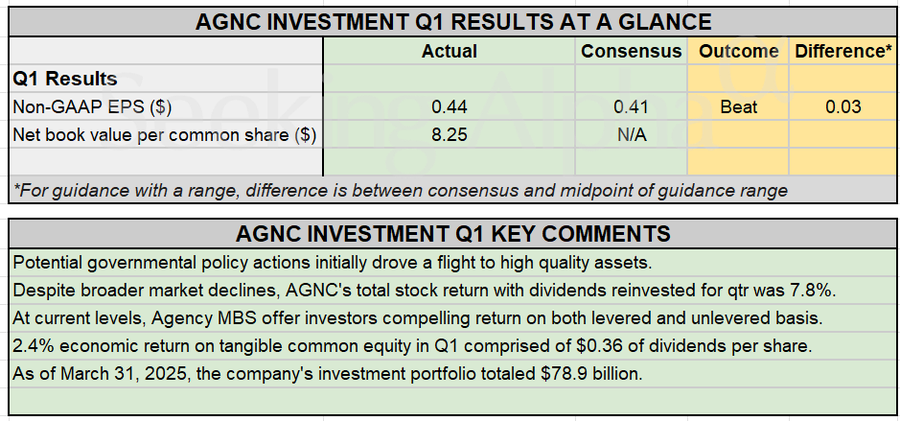Click the consensus EPS value 0.41
This screenshot has height=421, width=900.
(631, 106)
